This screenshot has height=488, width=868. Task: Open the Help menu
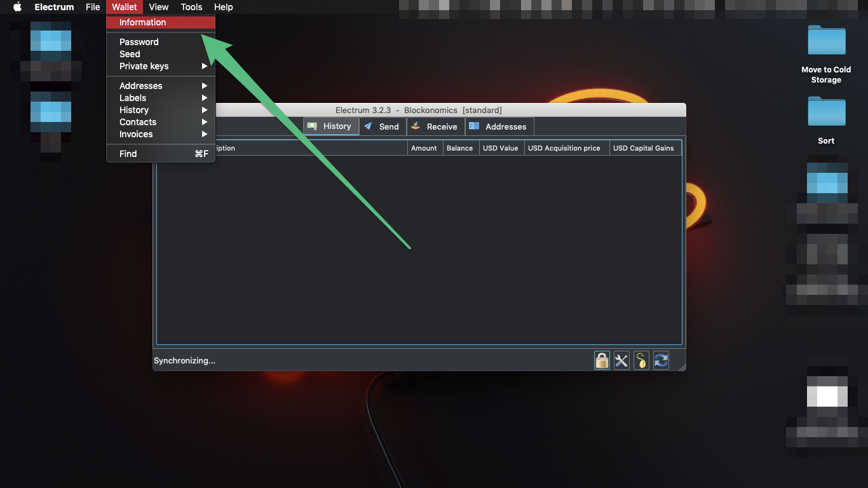point(224,7)
